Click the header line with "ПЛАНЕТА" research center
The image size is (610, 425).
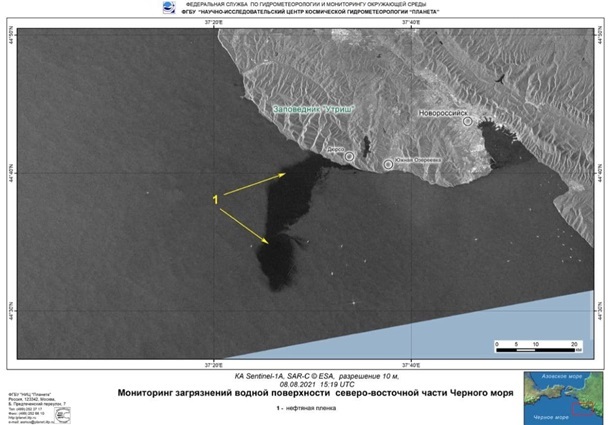pos(310,12)
